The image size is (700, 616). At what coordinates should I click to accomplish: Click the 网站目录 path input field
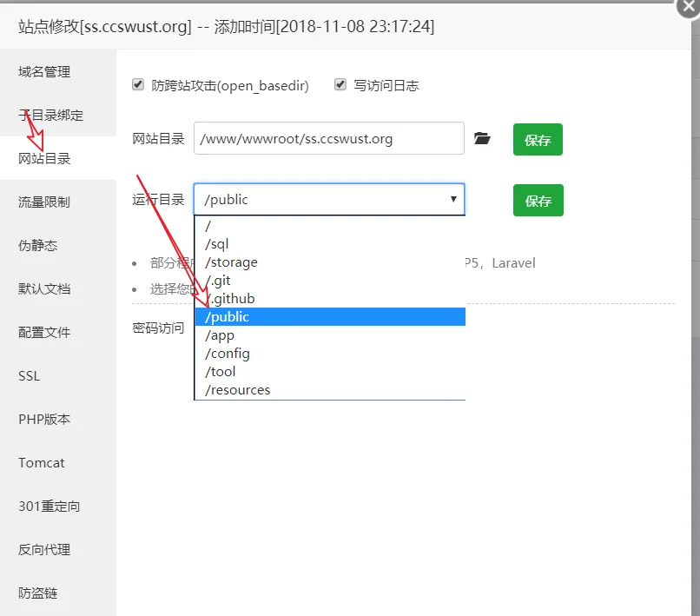[329, 138]
